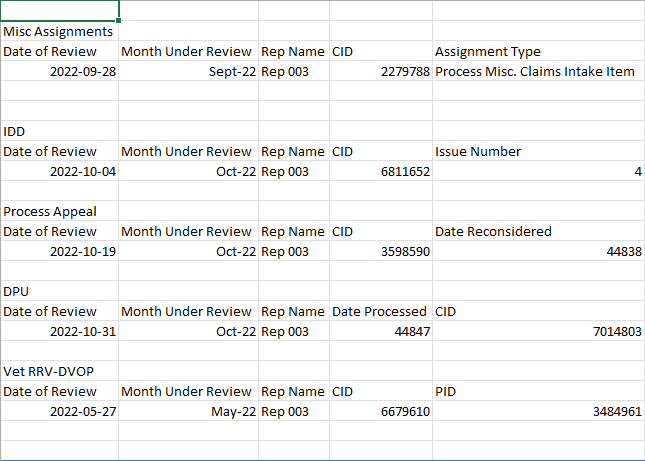Click the DPU section title cell

pos(59,292)
